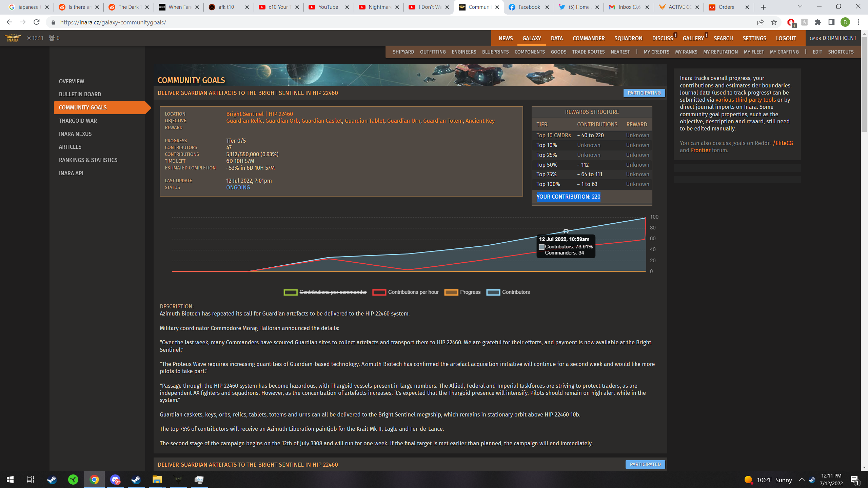Open the NEWS menu
The height and width of the screenshot is (488, 868).
coord(506,38)
